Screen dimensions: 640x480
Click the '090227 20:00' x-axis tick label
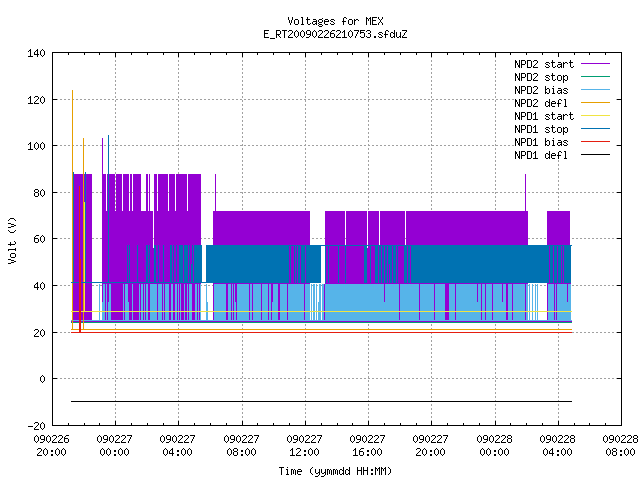[x=431, y=446]
